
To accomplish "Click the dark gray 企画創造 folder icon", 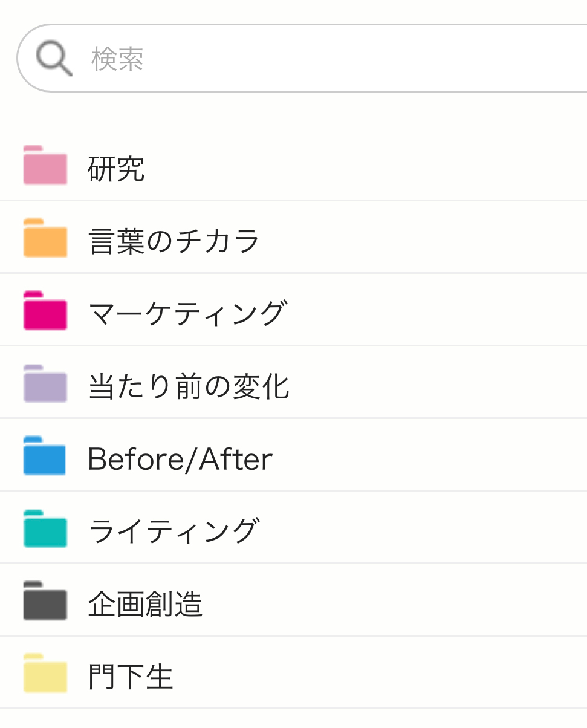I will 45,600.
